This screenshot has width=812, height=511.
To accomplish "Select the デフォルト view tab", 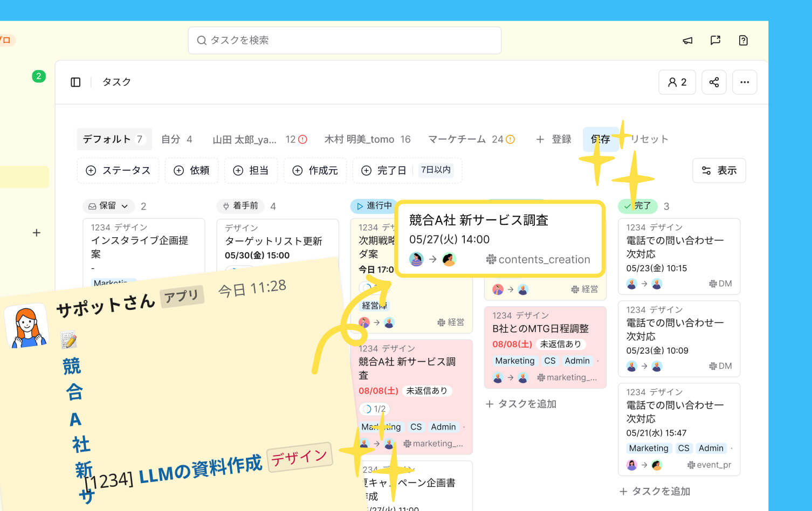I will point(114,139).
